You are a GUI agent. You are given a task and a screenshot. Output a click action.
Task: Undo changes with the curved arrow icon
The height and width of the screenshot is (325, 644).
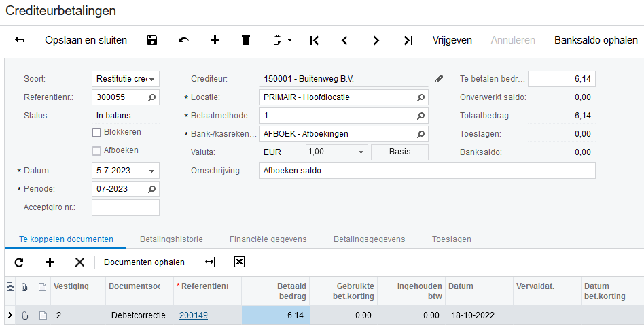[x=183, y=40]
